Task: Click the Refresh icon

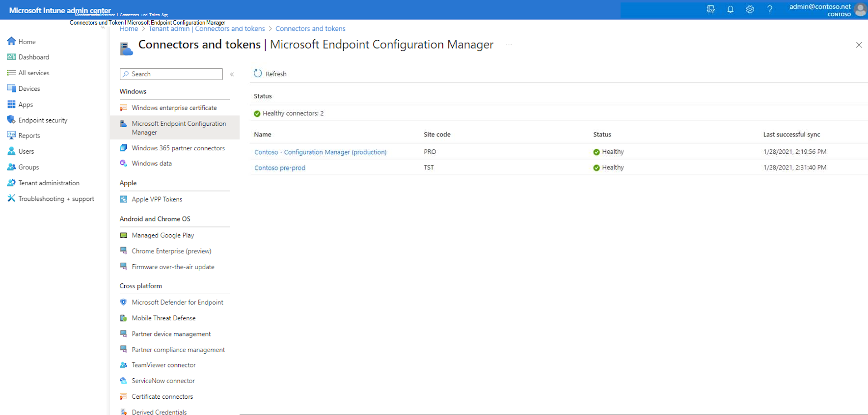Action: pos(258,74)
